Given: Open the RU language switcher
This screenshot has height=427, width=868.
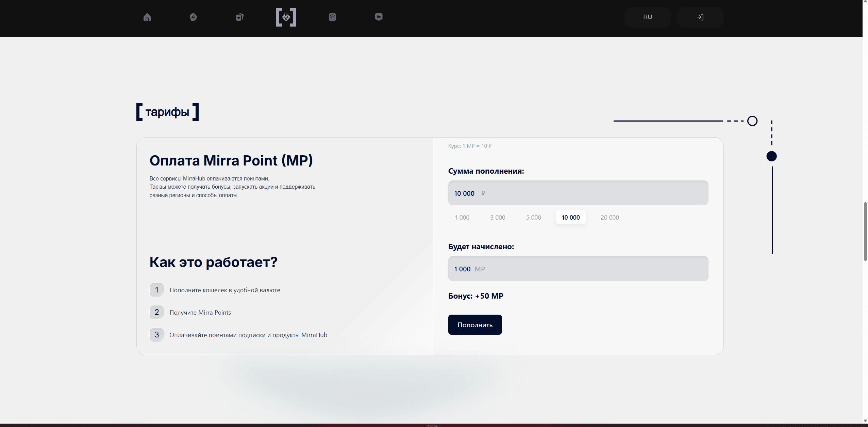Looking at the screenshot, I should point(648,17).
